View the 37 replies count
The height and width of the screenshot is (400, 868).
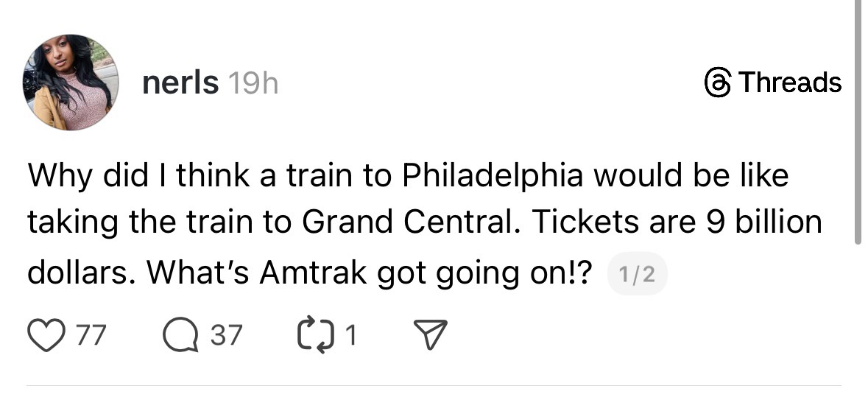(227, 337)
